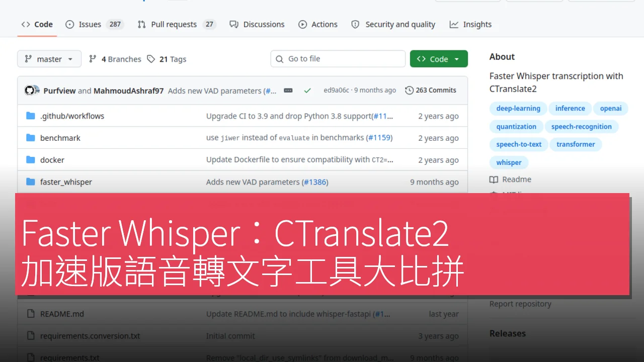
Task: Open the README.md file
Action: (x=62, y=314)
